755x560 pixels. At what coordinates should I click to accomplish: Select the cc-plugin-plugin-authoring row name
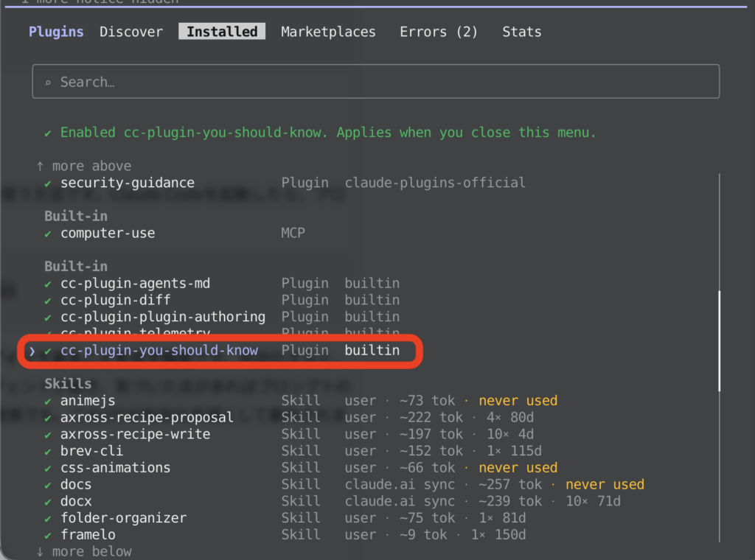163,317
